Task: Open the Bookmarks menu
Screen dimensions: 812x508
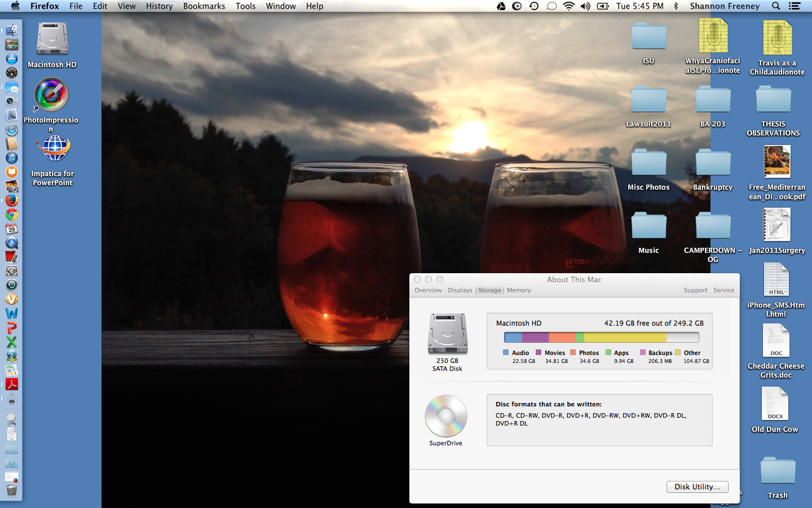Action: (x=204, y=6)
